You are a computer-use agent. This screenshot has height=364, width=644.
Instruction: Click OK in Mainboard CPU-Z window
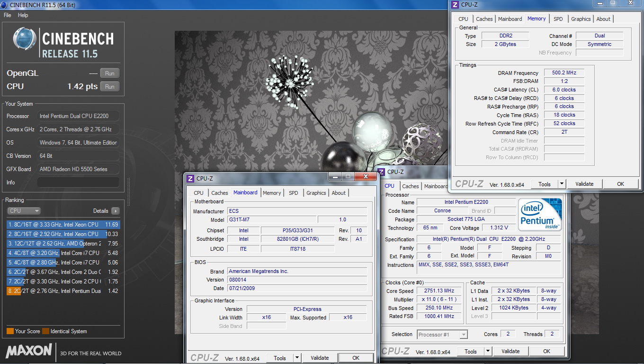click(x=356, y=358)
